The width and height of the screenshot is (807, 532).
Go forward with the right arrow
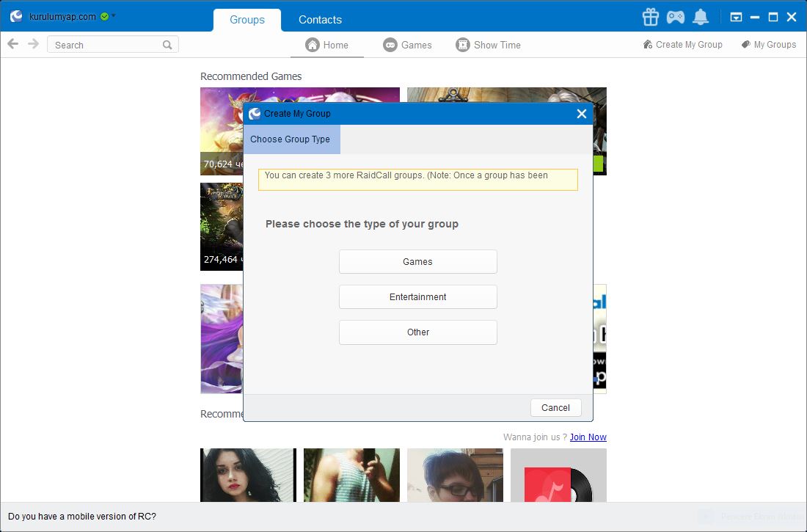click(34, 44)
